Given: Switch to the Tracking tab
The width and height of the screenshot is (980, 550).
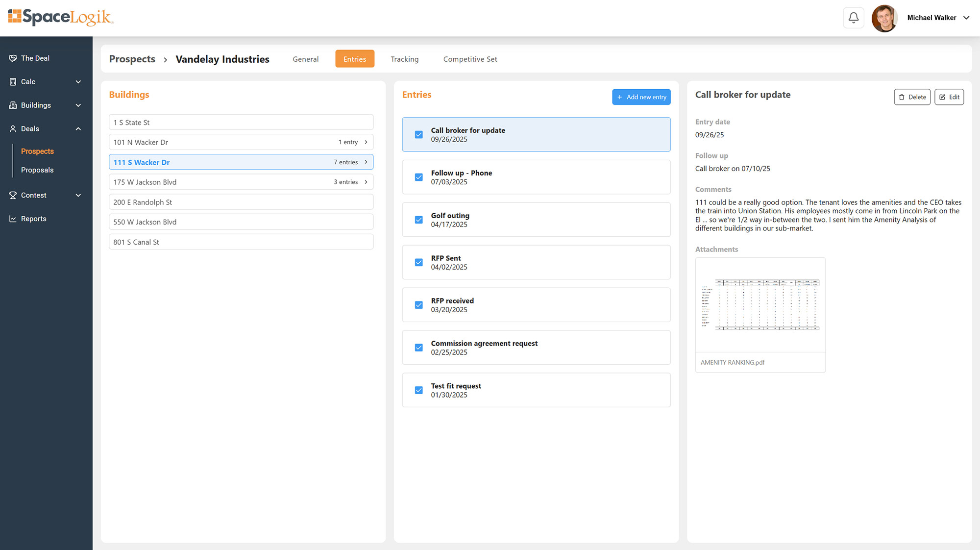Looking at the screenshot, I should click(404, 59).
